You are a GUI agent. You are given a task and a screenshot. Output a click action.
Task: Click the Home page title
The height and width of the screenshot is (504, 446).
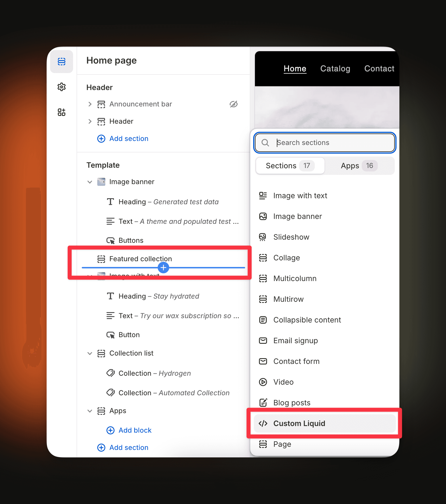[112, 61]
